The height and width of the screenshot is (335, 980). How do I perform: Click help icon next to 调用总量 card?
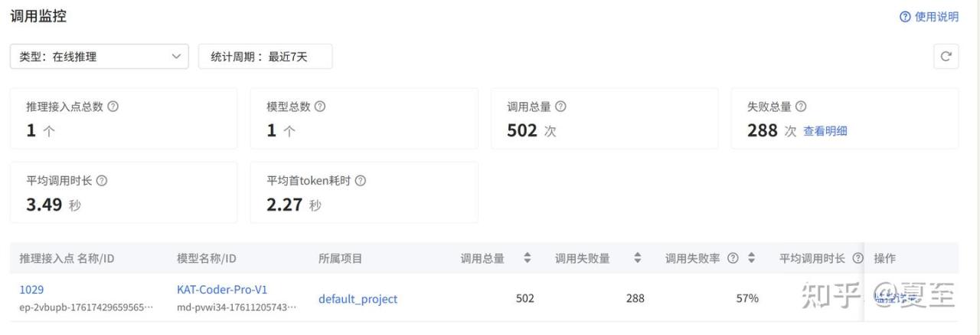560,107
